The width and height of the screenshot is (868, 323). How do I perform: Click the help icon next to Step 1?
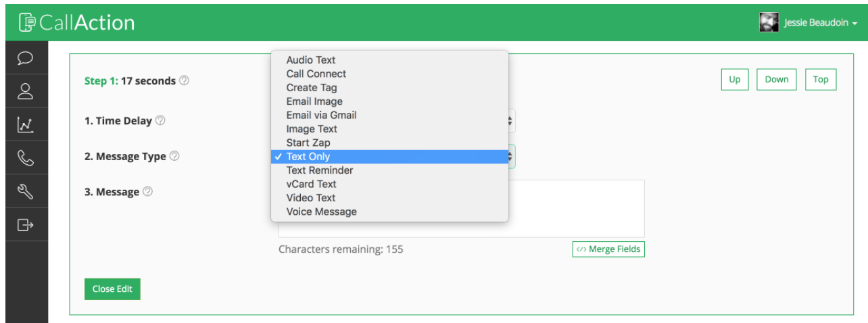tap(185, 80)
